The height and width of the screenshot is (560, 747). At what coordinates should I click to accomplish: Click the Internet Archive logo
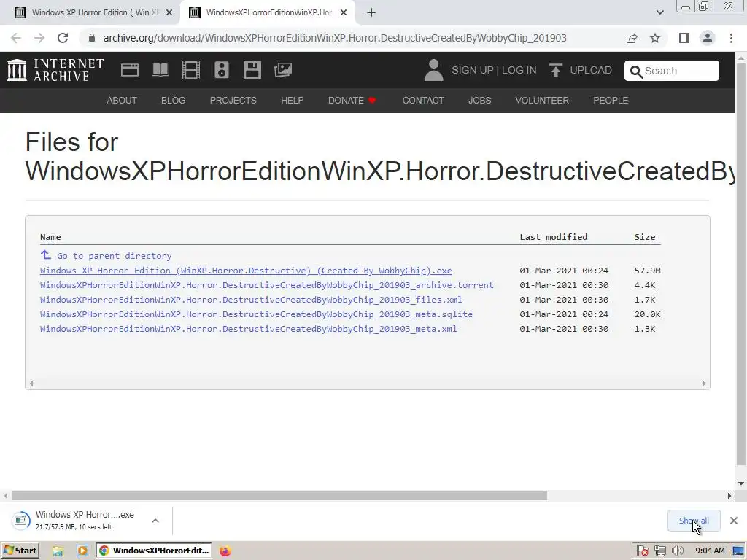(55, 70)
